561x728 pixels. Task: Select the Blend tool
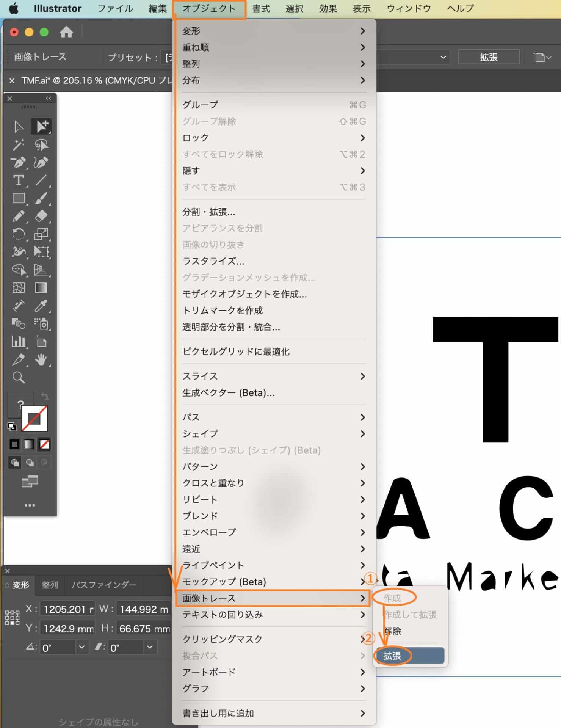pos(18,324)
